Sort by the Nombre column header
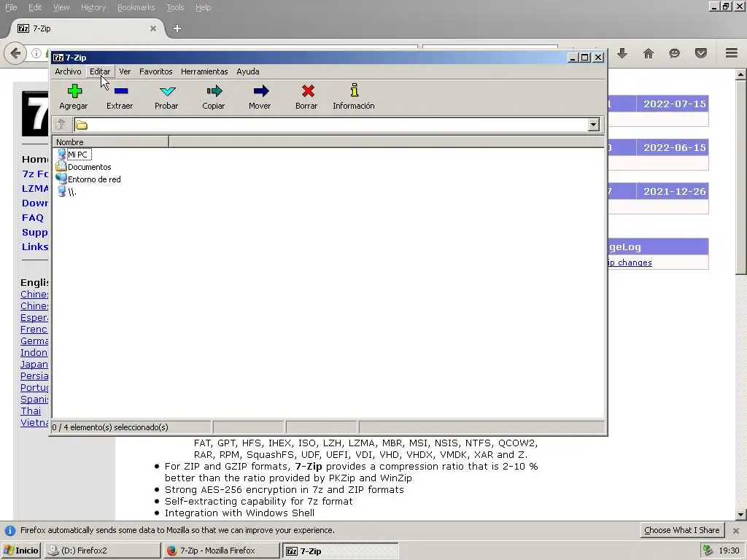 click(x=110, y=142)
